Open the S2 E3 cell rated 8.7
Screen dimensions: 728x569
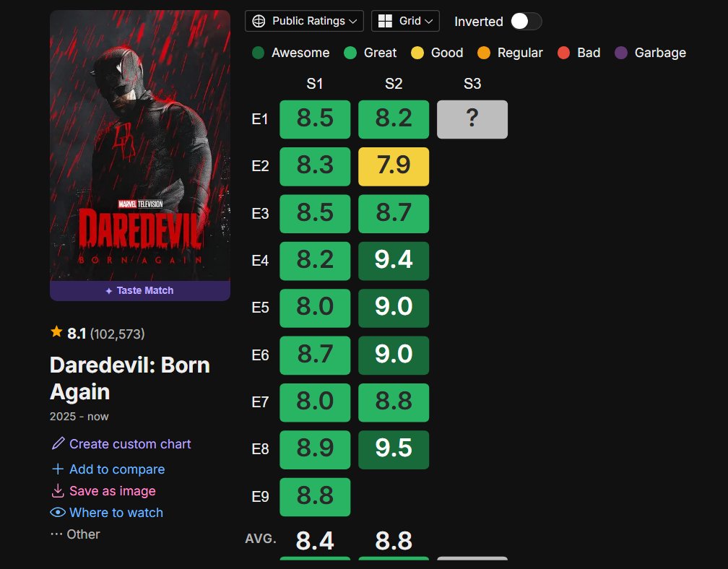point(394,214)
